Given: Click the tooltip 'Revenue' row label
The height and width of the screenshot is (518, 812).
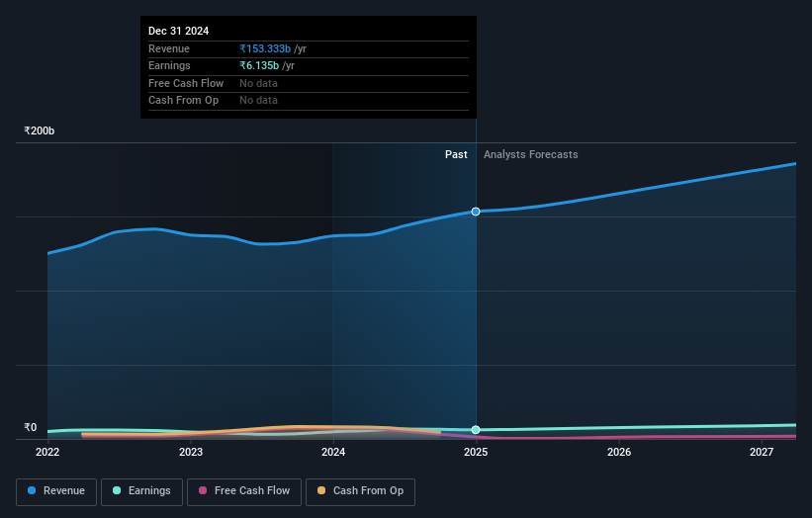Looking at the screenshot, I should click(x=169, y=48).
